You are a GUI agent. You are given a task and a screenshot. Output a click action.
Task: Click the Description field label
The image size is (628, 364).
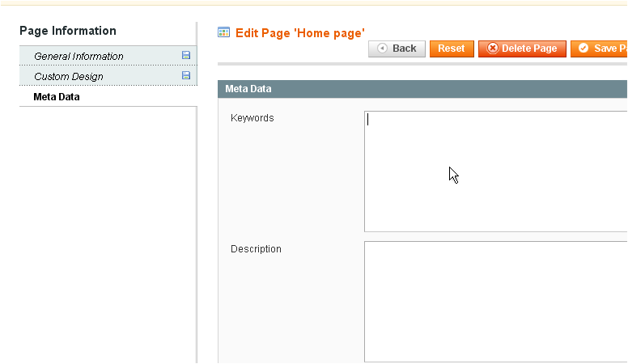[256, 249]
